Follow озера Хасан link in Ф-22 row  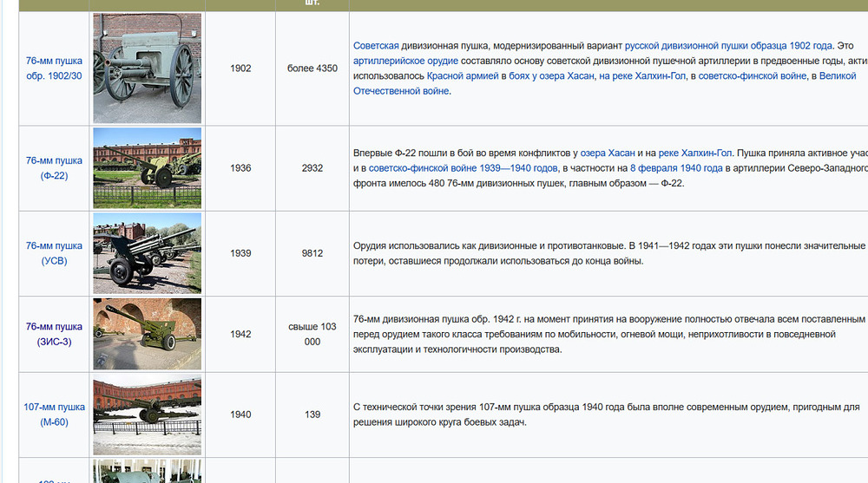click(608, 153)
